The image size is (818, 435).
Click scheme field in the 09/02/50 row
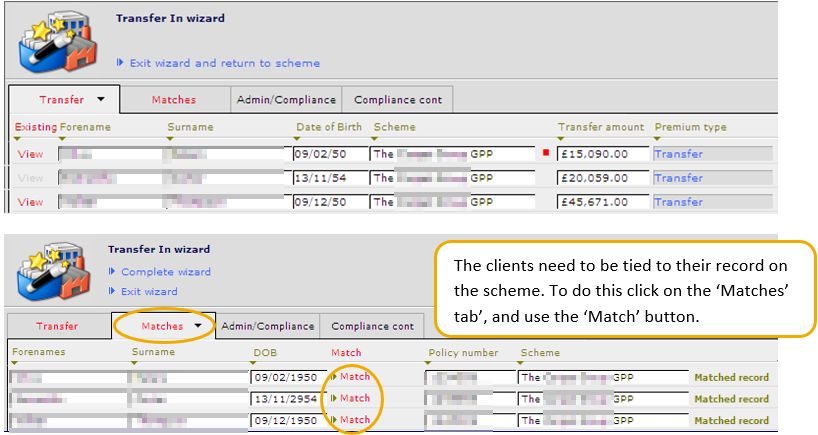(x=452, y=154)
